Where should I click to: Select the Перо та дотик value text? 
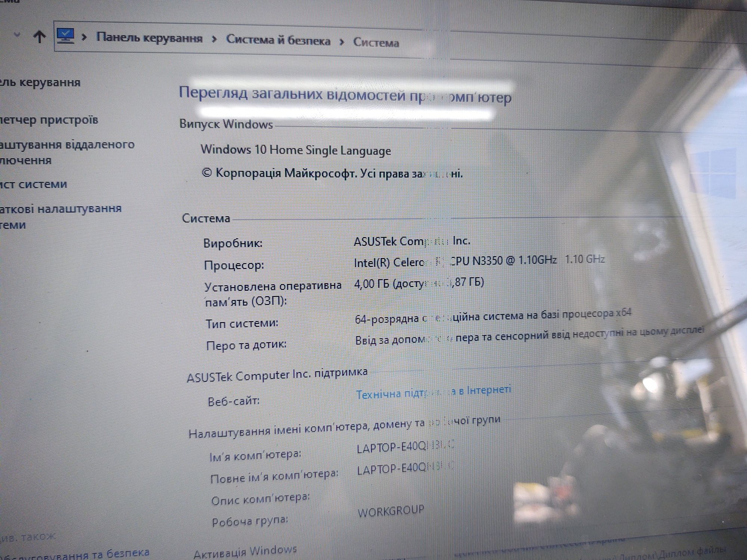tap(530, 335)
